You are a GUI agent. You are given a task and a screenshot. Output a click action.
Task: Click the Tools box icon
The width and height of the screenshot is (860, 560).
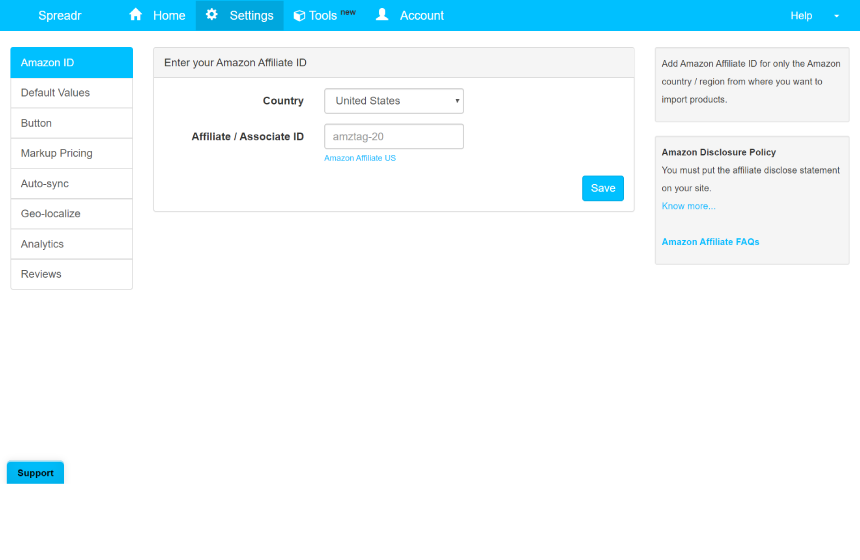(x=299, y=16)
